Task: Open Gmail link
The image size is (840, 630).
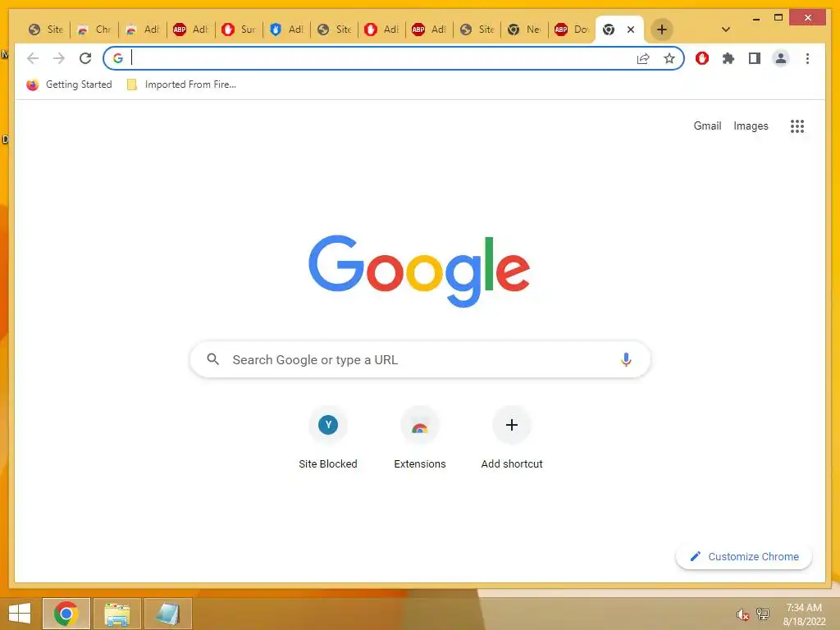Action: [x=707, y=126]
